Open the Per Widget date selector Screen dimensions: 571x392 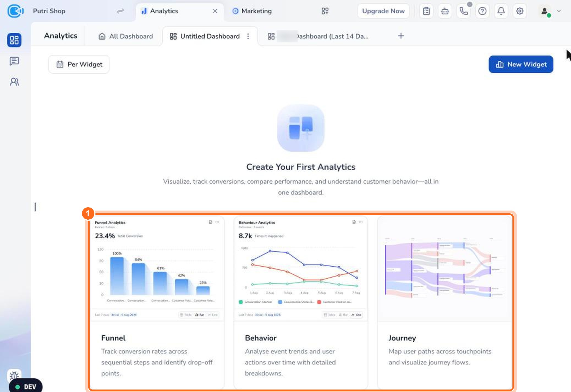[x=79, y=64]
